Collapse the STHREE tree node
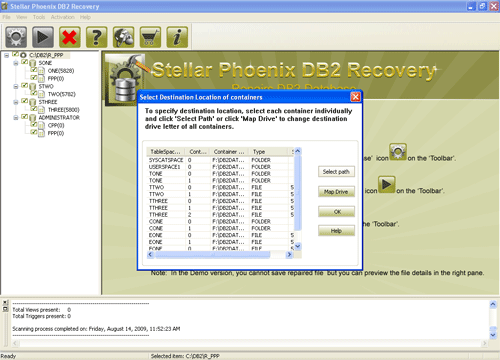 [16, 102]
